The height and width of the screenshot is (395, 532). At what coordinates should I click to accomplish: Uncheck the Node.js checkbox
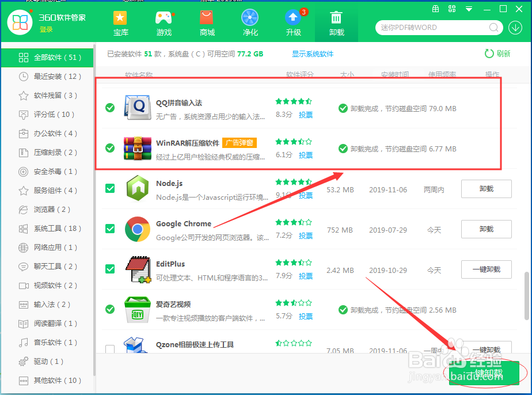coord(110,188)
